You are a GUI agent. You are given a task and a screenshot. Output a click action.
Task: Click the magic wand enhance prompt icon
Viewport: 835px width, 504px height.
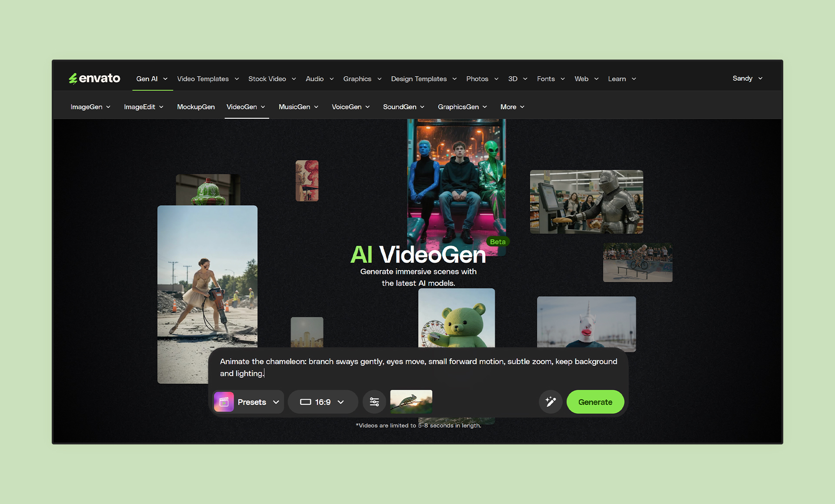tap(551, 402)
